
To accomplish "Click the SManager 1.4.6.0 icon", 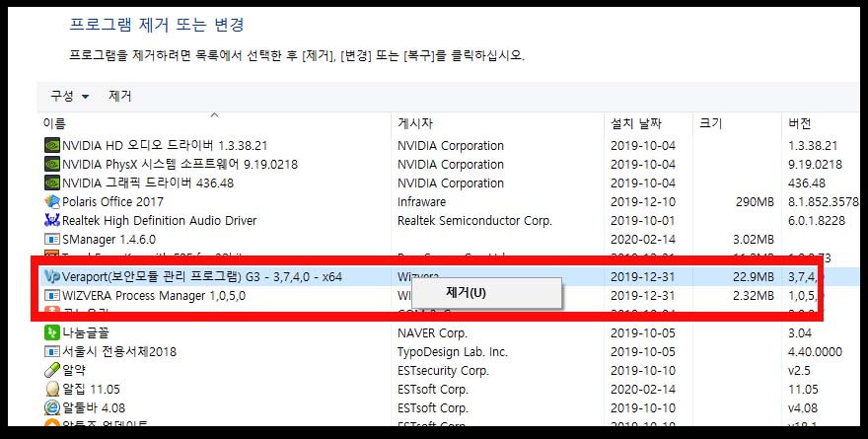I will 51,239.
